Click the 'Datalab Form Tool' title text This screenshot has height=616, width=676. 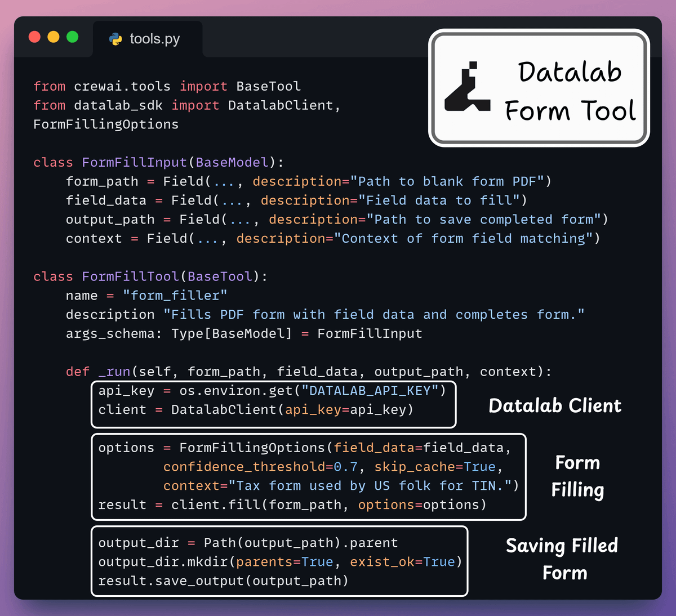point(570,91)
